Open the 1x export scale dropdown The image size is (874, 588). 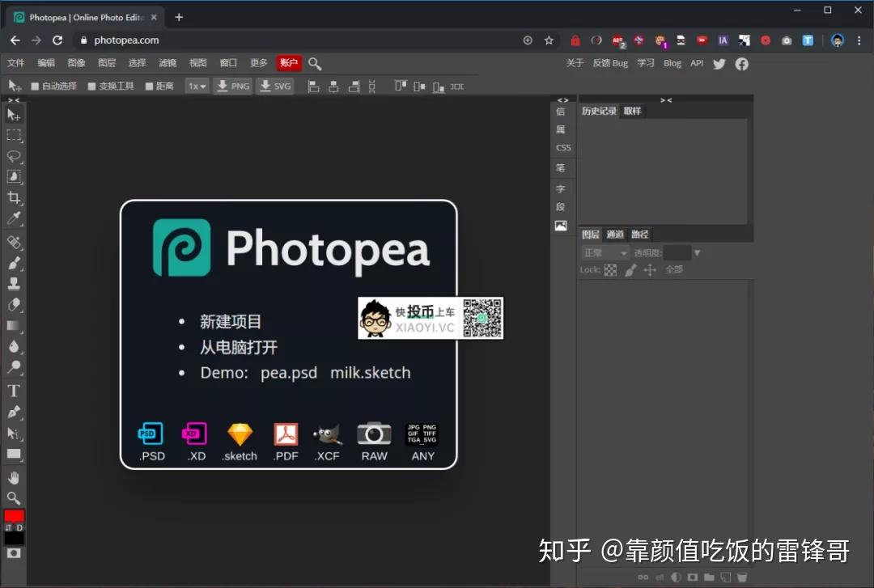[197, 87]
